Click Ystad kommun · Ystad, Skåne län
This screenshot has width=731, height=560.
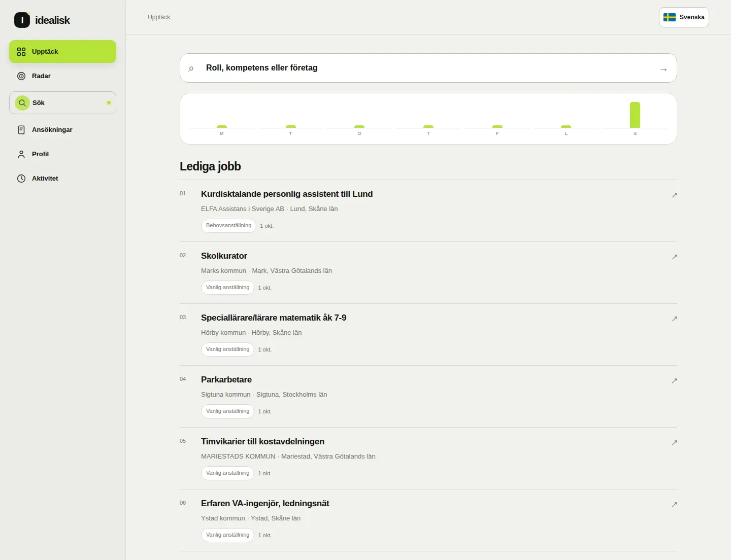[x=251, y=518]
